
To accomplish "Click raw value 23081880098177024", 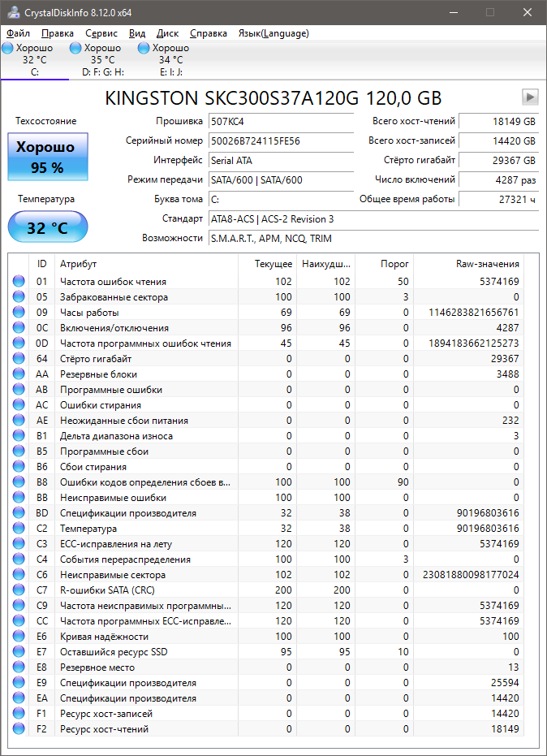I will (471, 575).
